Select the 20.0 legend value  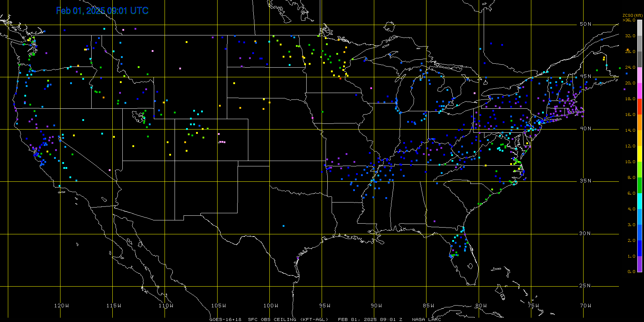point(630,83)
